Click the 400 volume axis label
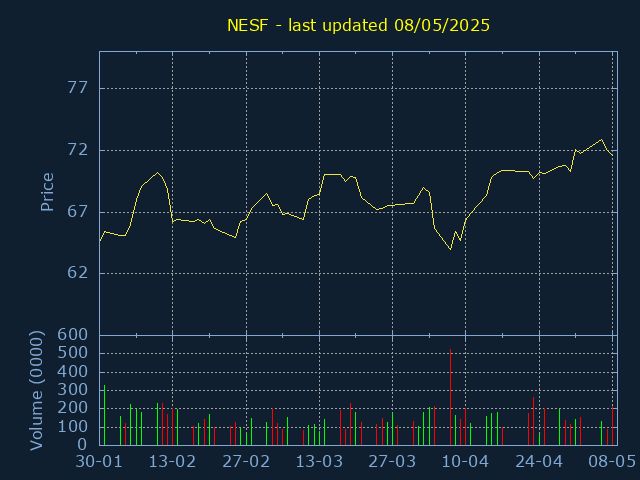The height and width of the screenshot is (480, 640). pos(73,372)
